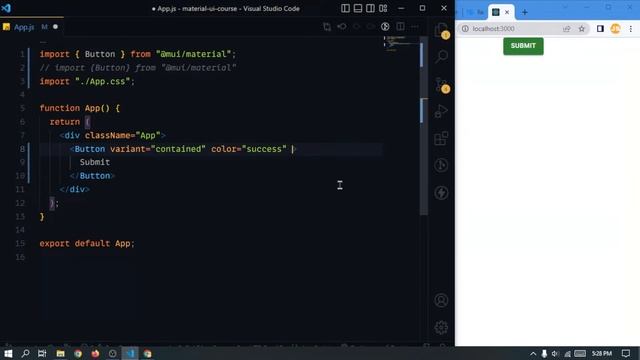Split the VS Code editor right
This screenshot has height=360, width=640.
pos(400,27)
